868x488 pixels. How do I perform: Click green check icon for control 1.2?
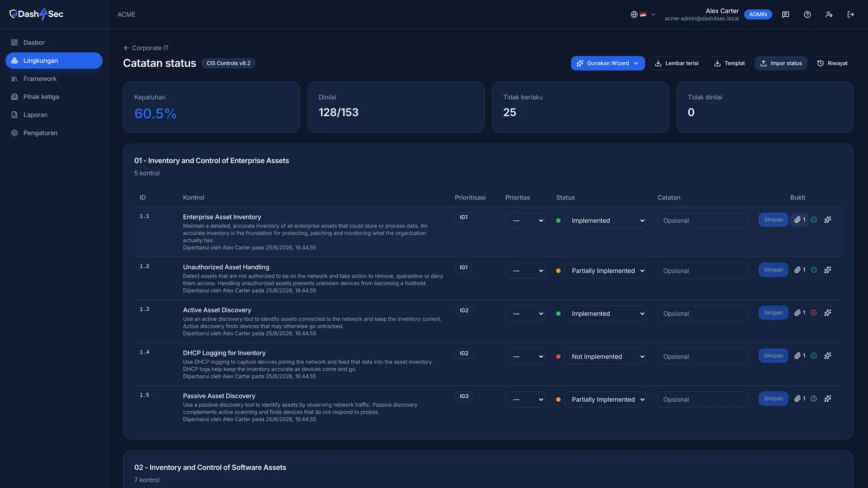pyautogui.click(x=814, y=270)
